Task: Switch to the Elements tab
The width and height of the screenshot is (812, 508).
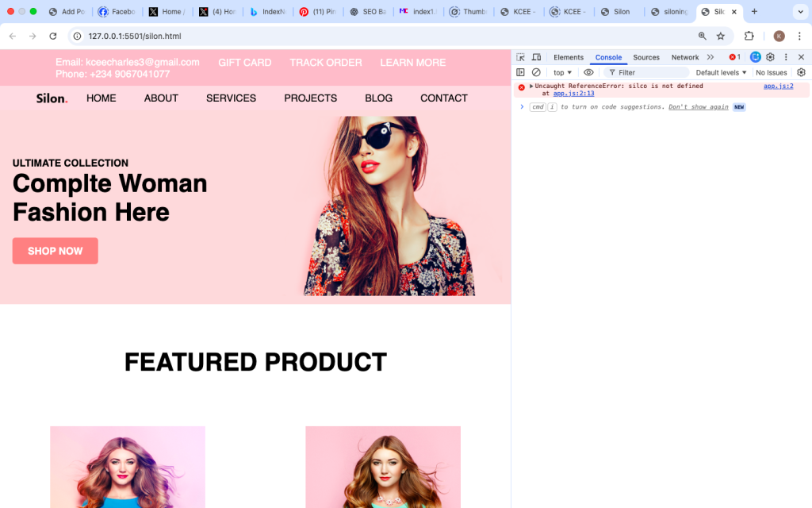Action: pyautogui.click(x=569, y=57)
